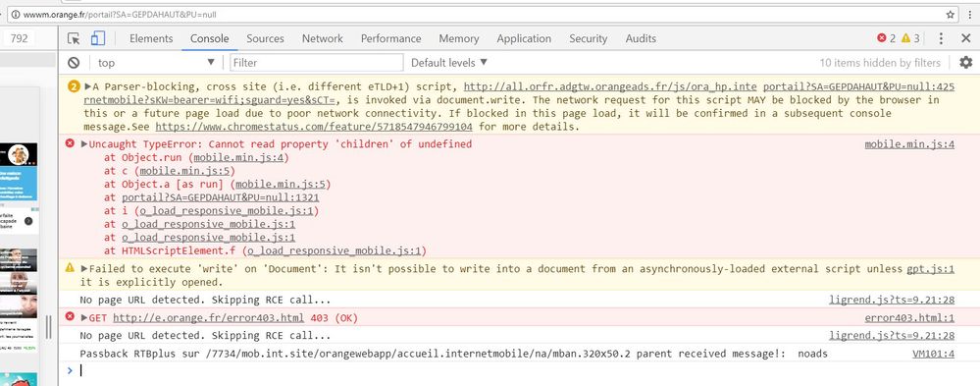Viewport: 980px width, 386px height.
Task: Click the yellow warning triangle icon
Action: click(x=70, y=268)
